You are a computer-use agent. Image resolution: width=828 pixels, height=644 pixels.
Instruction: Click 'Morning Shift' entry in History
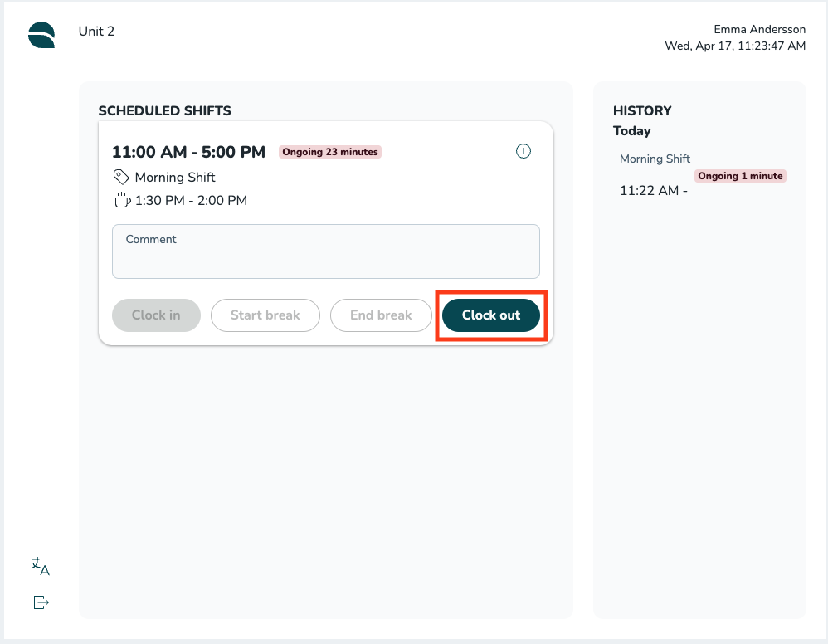tap(655, 159)
